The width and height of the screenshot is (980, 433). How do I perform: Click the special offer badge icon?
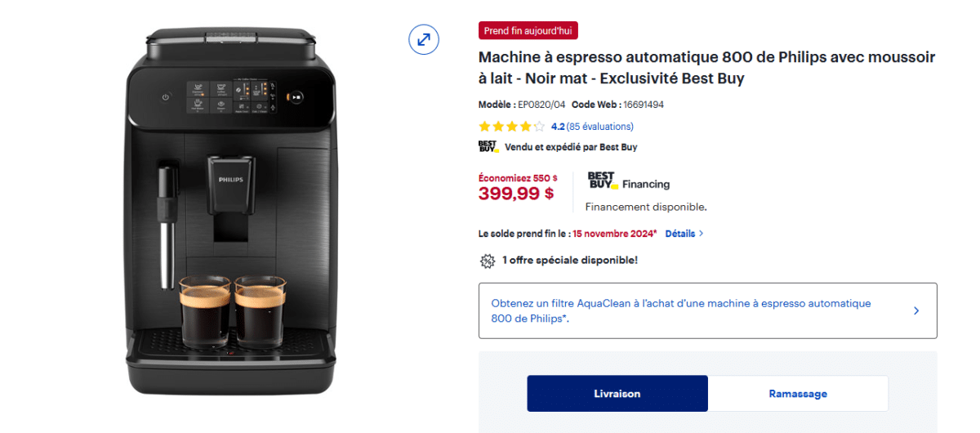point(488,261)
